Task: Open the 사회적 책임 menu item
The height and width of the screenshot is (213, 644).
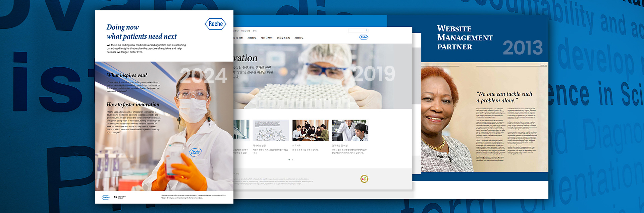Action: click(x=267, y=38)
